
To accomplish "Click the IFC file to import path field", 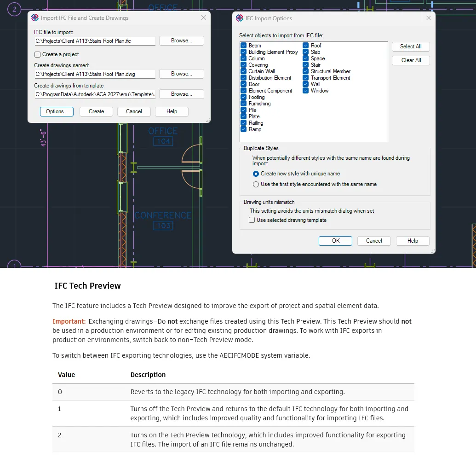I will (95, 41).
